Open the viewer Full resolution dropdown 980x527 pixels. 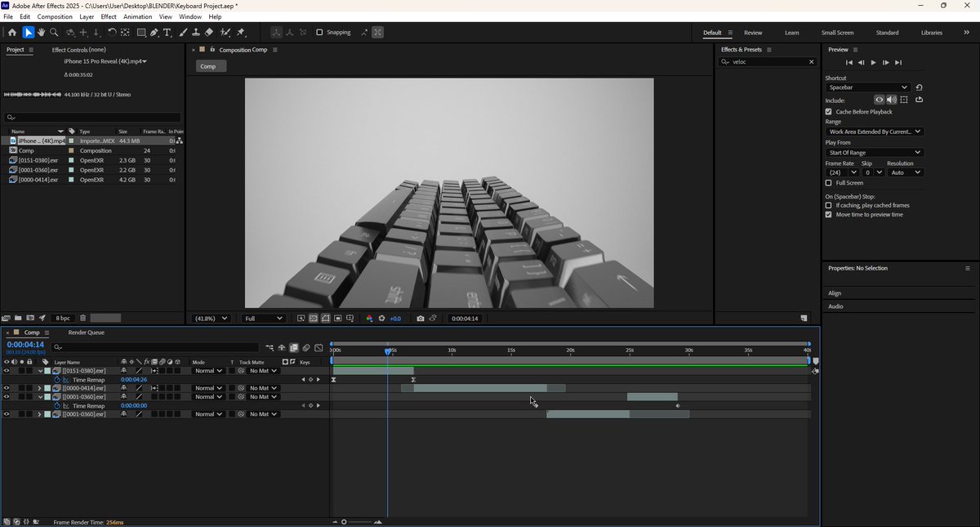coord(263,319)
